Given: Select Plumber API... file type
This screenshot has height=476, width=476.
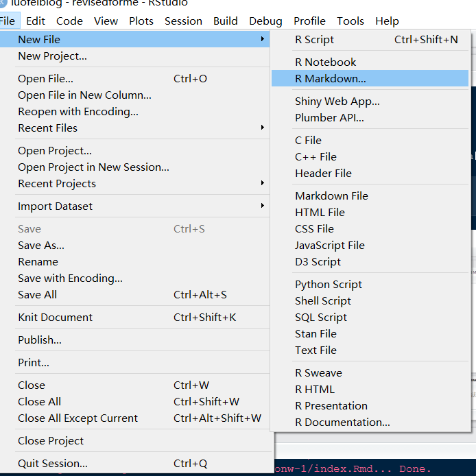Looking at the screenshot, I should coord(330,118).
